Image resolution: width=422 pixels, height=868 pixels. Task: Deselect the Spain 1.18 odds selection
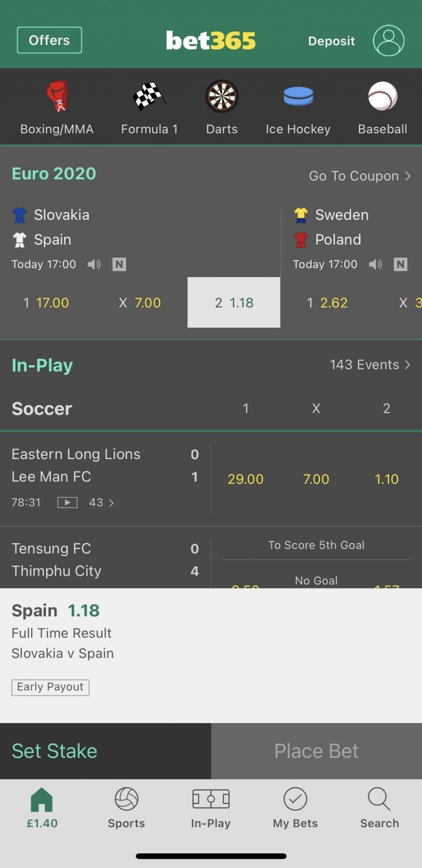(234, 302)
